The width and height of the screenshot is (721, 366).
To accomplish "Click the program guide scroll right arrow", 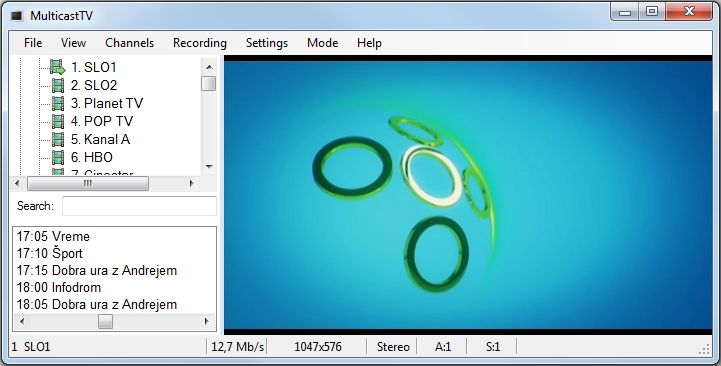I will pyautogui.click(x=207, y=321).
